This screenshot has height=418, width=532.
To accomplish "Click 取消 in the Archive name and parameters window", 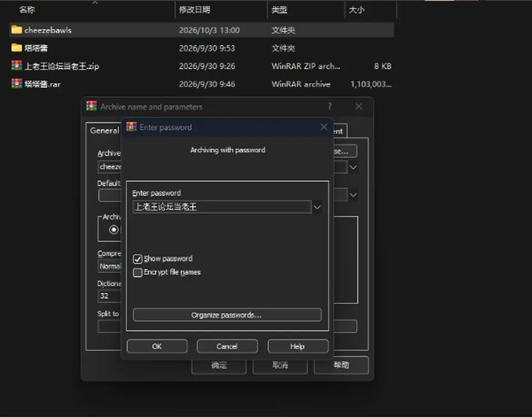I will (x=280, y=365).
